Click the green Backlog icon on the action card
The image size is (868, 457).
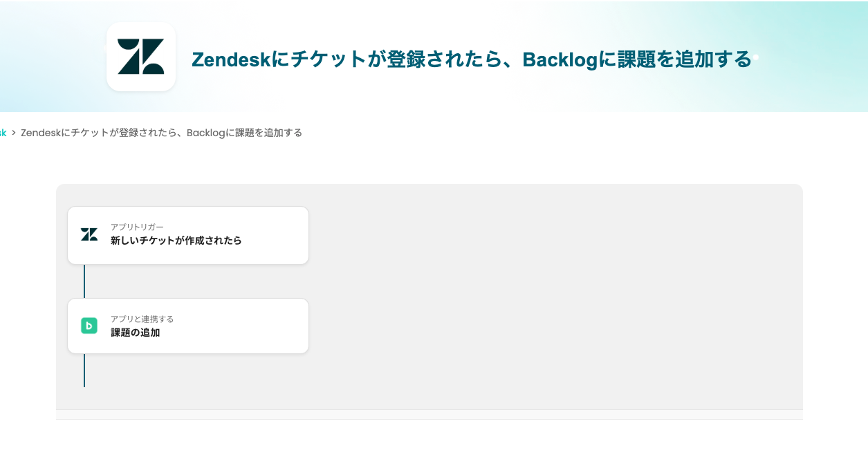(89, 326)
